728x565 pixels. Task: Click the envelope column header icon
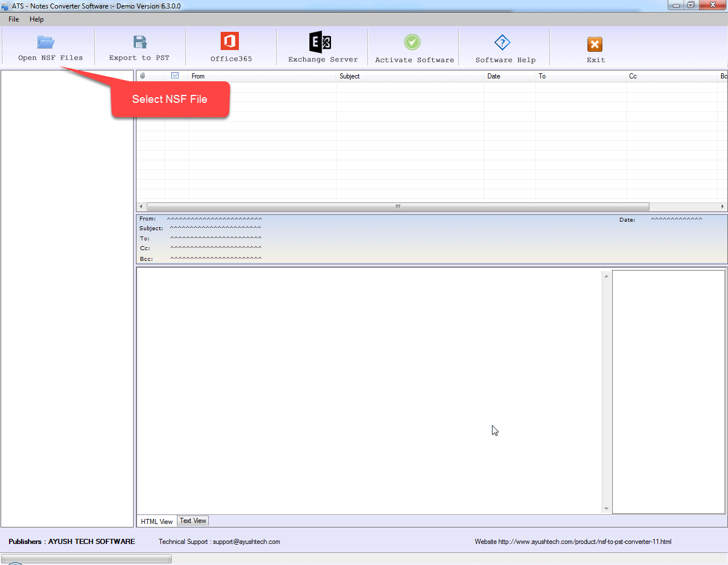[175, 76]
